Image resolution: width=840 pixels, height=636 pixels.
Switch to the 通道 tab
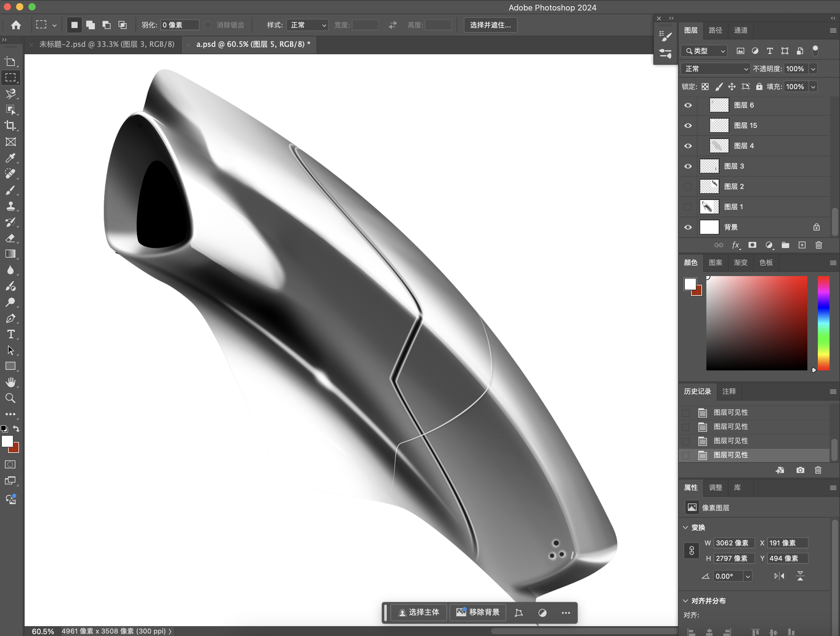click(x=741, y=31)
